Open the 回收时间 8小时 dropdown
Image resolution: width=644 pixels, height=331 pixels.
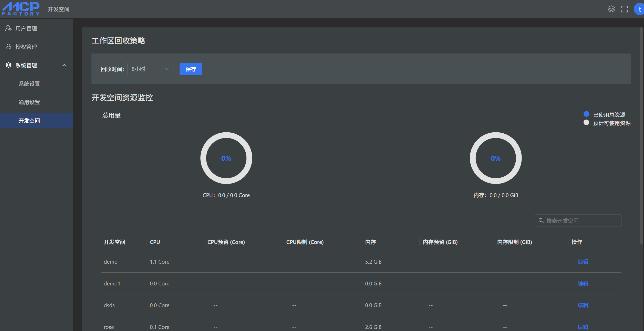coord(150,69)
